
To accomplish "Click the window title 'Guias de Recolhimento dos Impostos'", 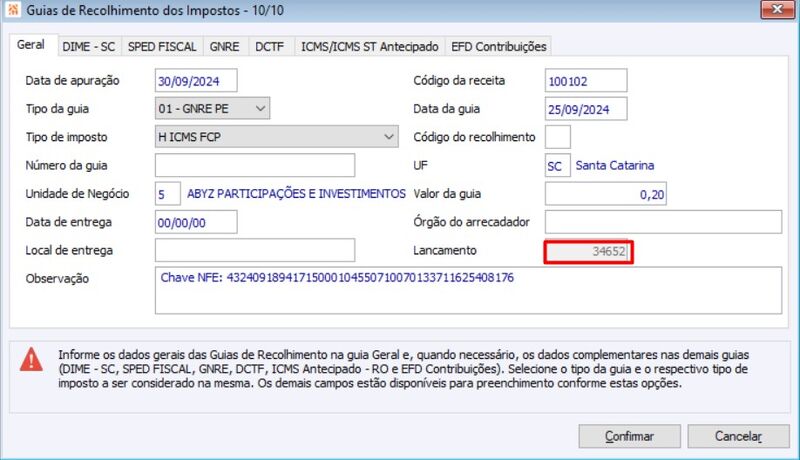I will pos(133,10).
